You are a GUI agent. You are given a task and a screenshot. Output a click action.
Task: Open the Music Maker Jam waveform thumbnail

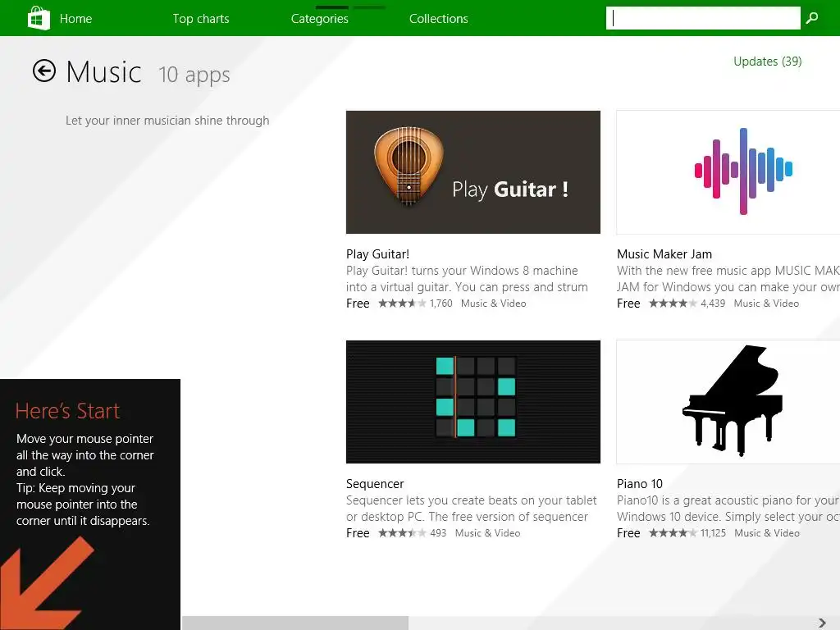click(728, 172)
